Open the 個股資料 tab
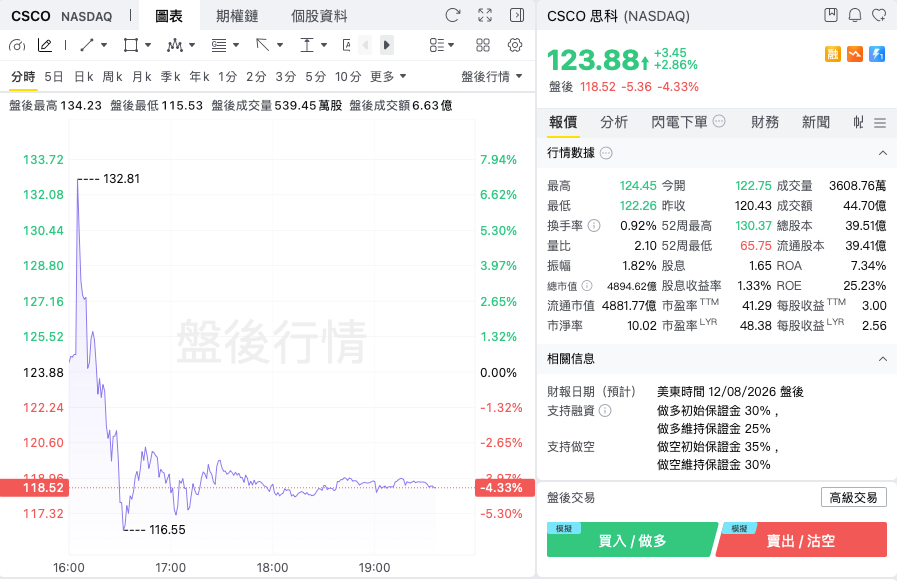This screenshot has width=897, height=581. coord(319,16)
